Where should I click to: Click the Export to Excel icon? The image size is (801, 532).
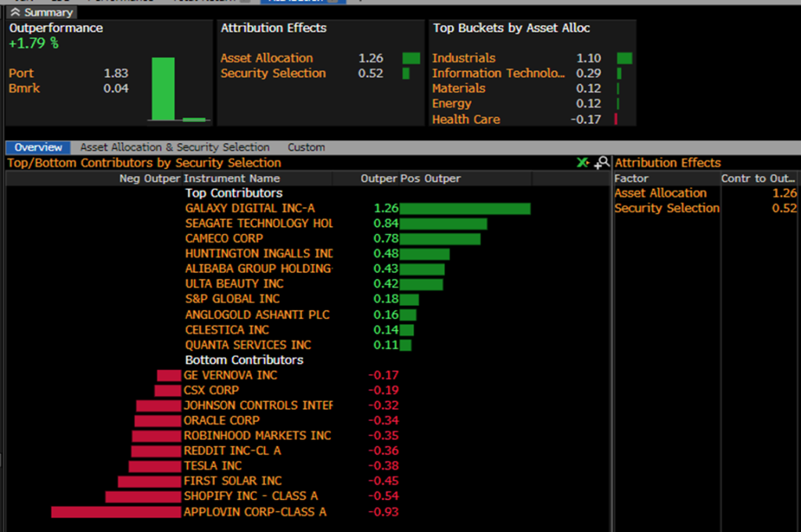click(583, 163)
